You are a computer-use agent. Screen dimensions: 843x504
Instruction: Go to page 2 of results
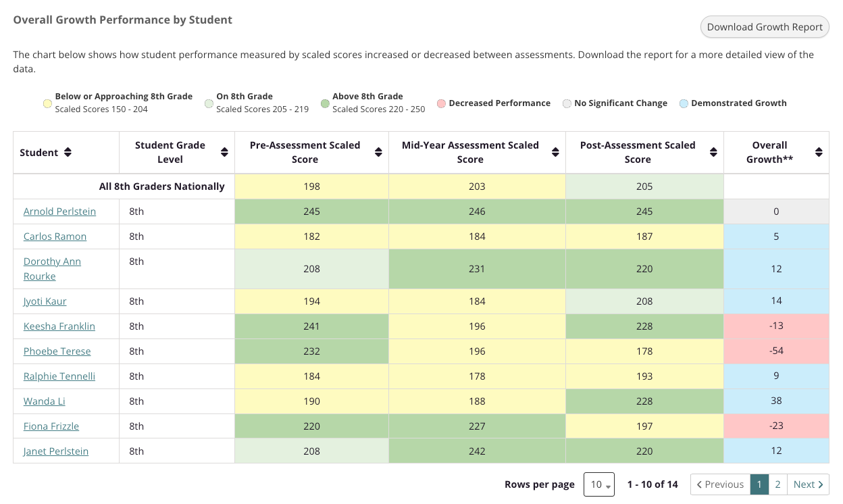click(x=777, y=484)
